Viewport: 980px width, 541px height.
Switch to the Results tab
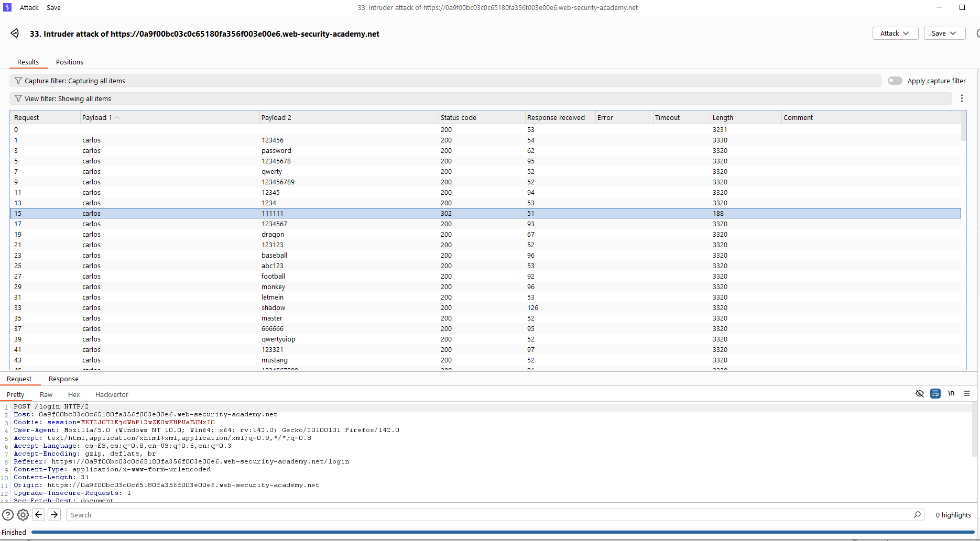coord(28,62)
